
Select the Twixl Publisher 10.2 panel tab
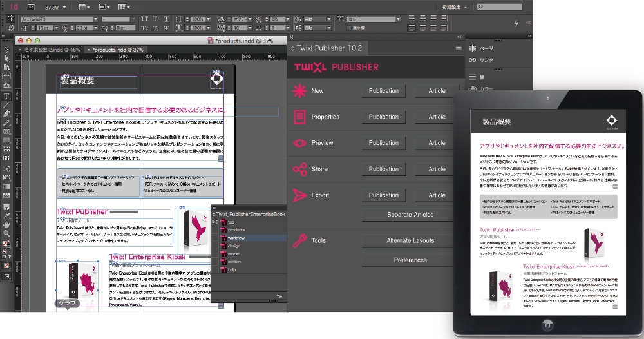(327, 48)
